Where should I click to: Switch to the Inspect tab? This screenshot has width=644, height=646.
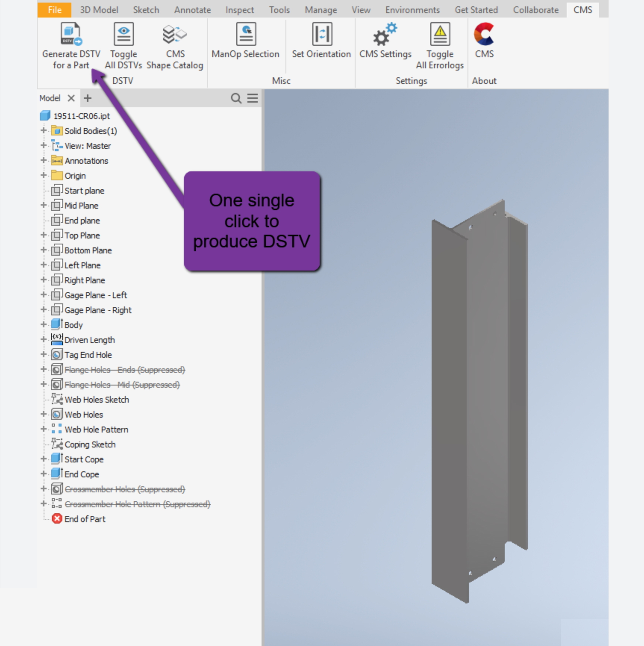coord(240,10)
